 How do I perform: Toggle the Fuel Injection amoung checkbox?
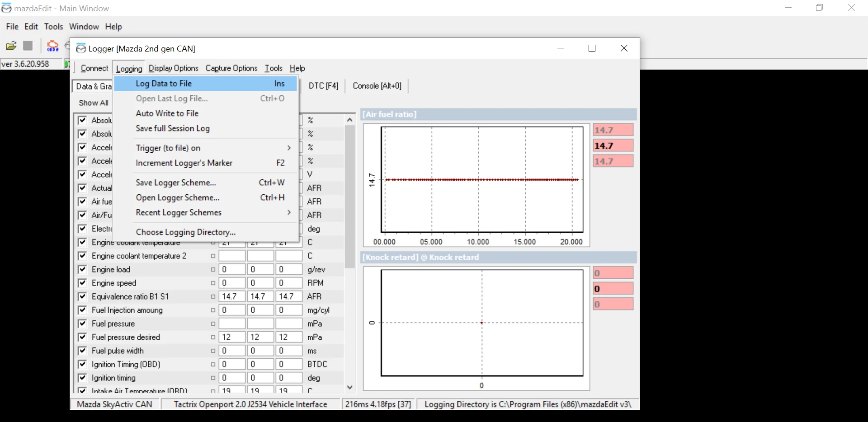tap(82, 310)
